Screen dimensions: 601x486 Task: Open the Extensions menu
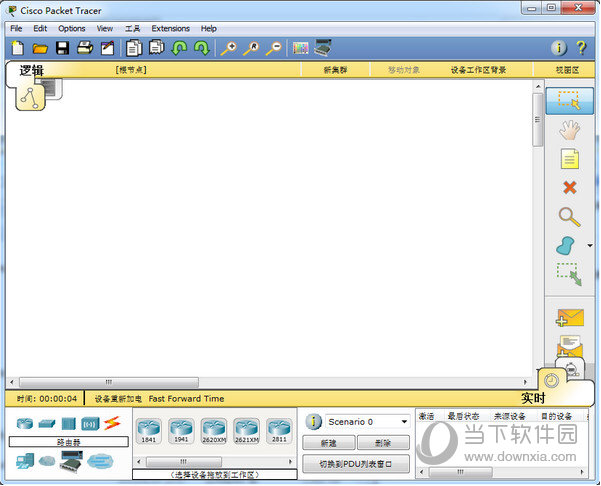pos(170,28)
